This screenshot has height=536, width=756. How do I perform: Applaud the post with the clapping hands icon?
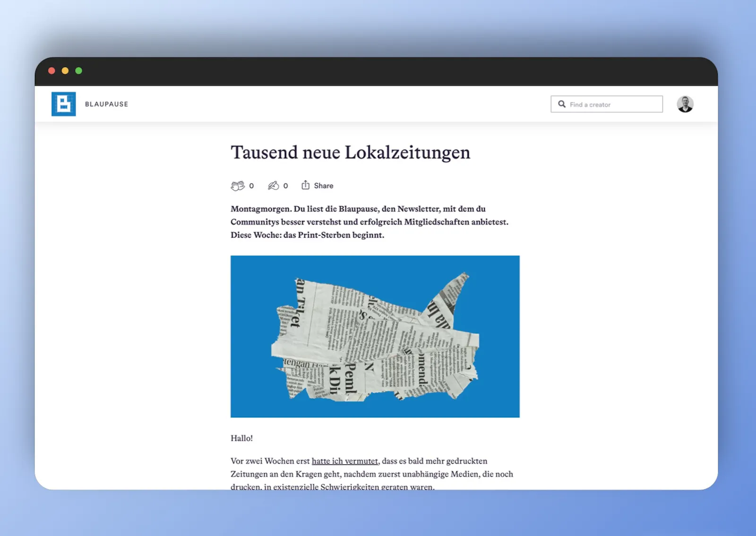(238, 186)
